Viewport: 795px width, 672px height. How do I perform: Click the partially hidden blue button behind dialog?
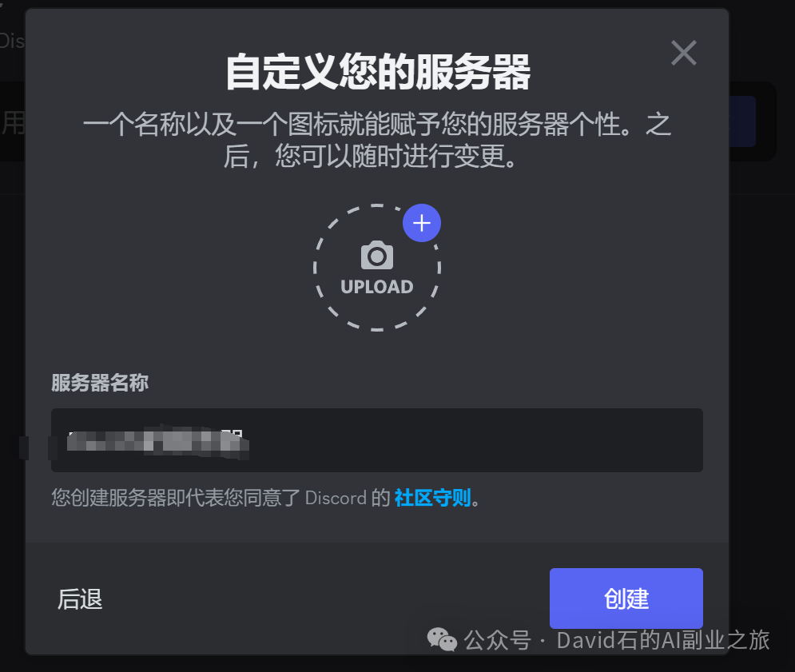pos(742,121)
